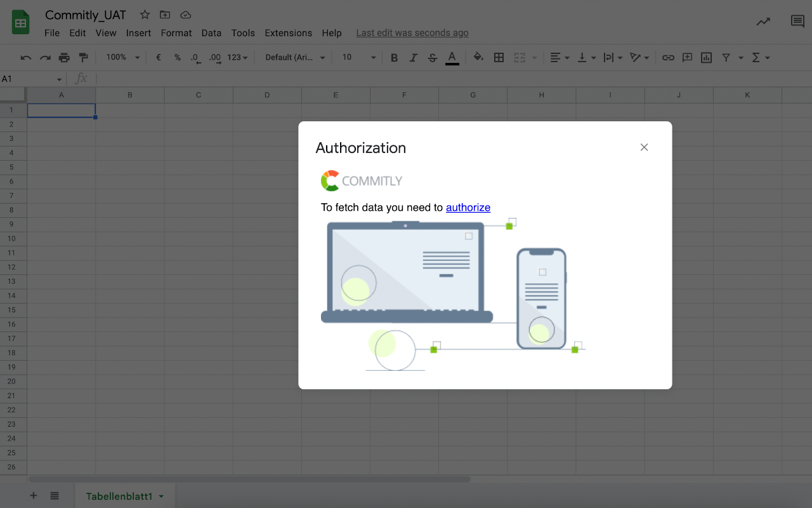The height and width of the screenshot is (508, 812).
Task: Open the Format menu
Action: pyautogui.click(x=176, y=33)
